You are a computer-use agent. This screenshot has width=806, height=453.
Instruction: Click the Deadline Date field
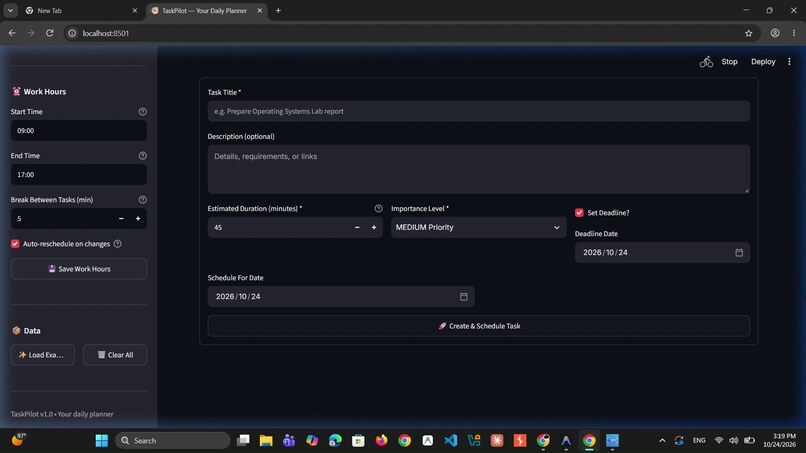pos(662,252)
